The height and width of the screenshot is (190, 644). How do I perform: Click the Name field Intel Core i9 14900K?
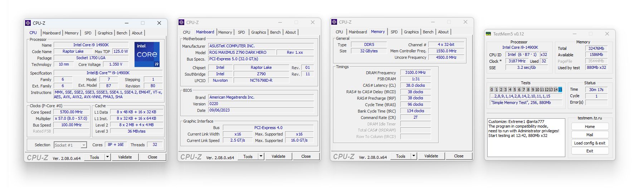tap(91, 45)
